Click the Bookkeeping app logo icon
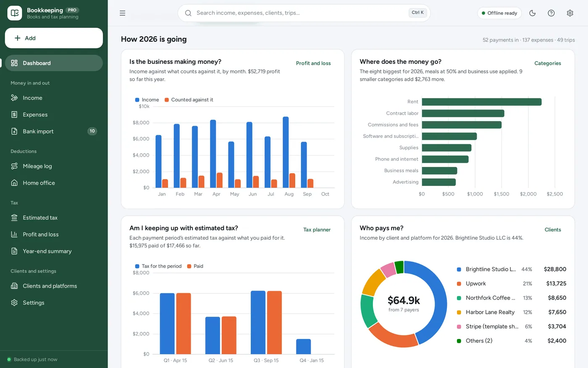588x368 pixels. click(x=15, y=13)
